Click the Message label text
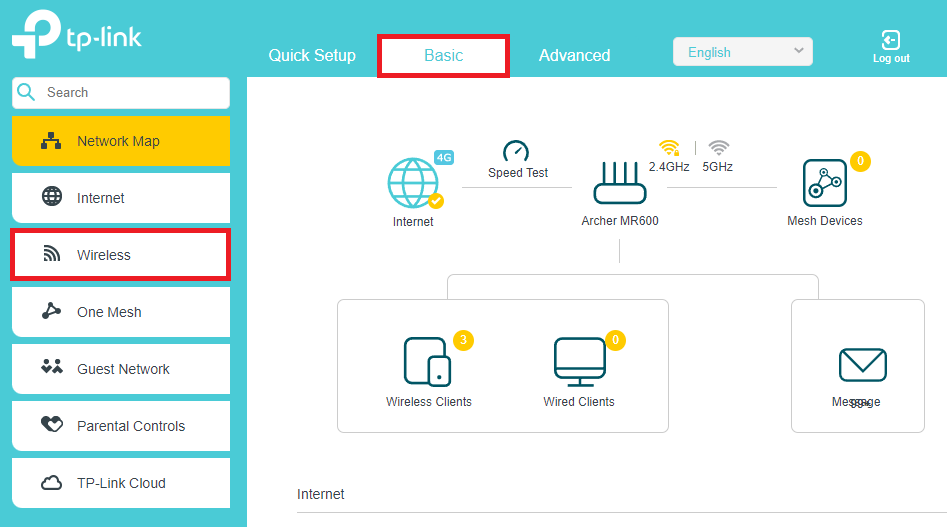The width and height of the screenshot is (947, 527). pyautogui.click(x=856, y=401)
